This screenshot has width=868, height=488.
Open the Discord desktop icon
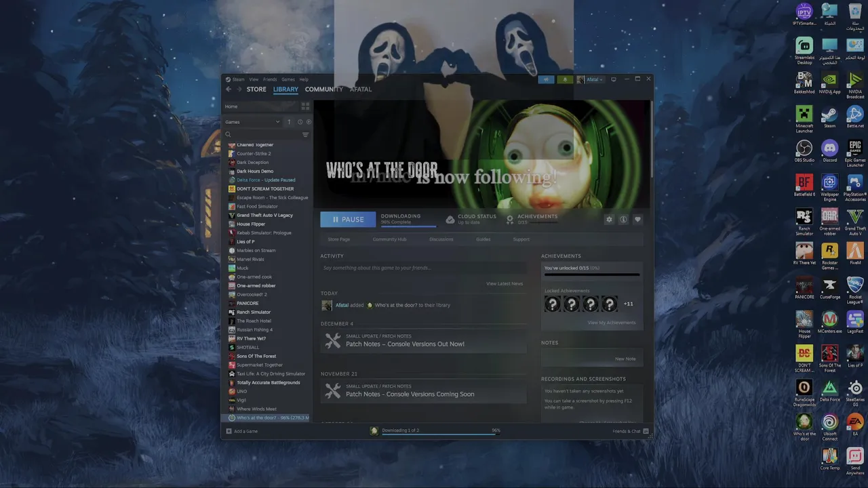830,151
